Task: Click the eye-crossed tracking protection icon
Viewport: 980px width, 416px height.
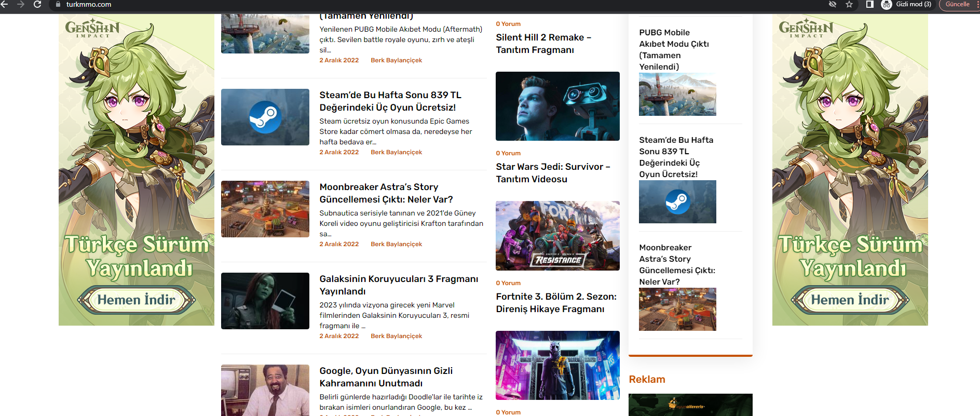Action: click(833, 4)
